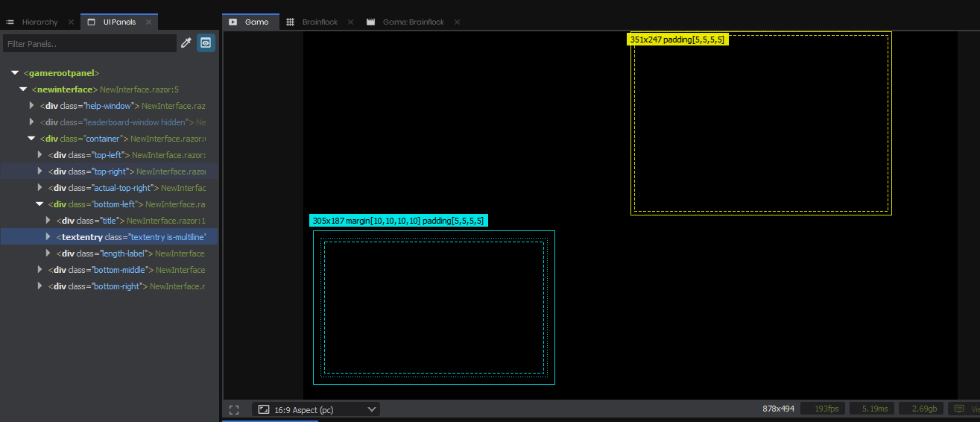
Task: Click the chat icon in status bar
Action: coord(960,409)
